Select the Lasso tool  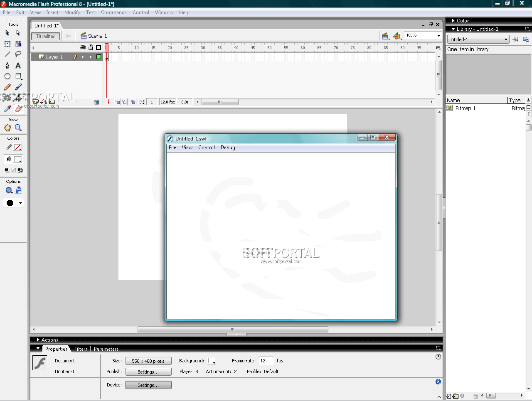(18, 54)
